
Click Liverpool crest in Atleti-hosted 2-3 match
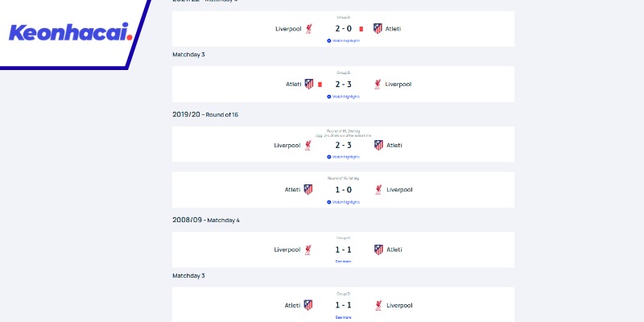click(x=378, y=84)
